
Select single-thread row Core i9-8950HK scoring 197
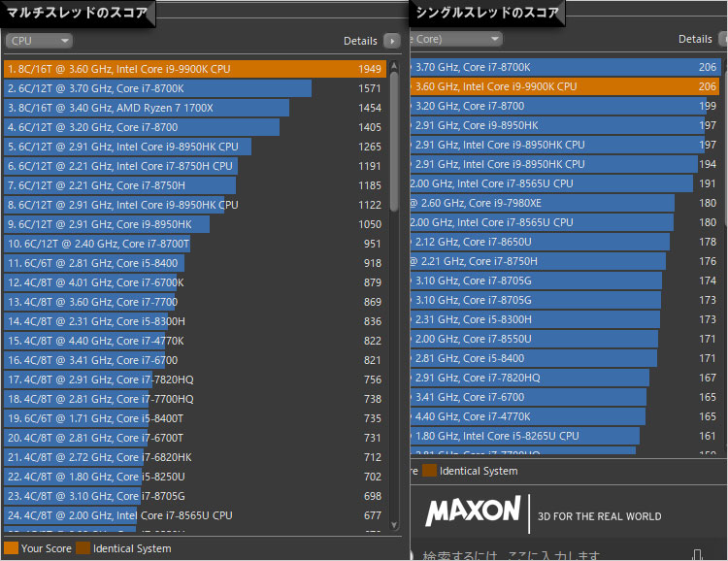pos(566,125)
